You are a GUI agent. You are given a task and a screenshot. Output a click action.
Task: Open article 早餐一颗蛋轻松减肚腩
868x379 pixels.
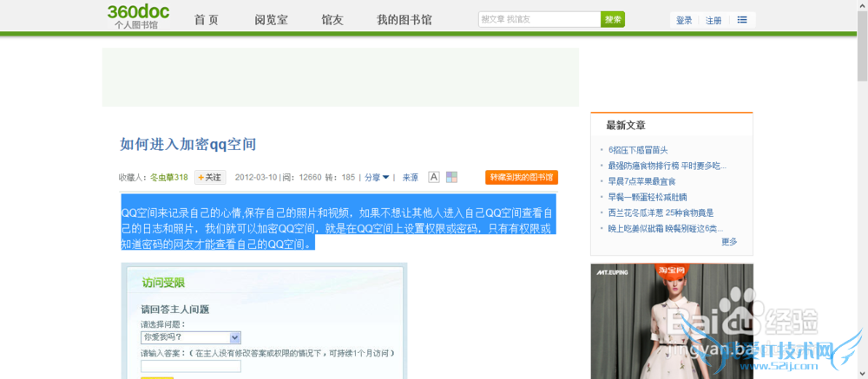(648, 197)
